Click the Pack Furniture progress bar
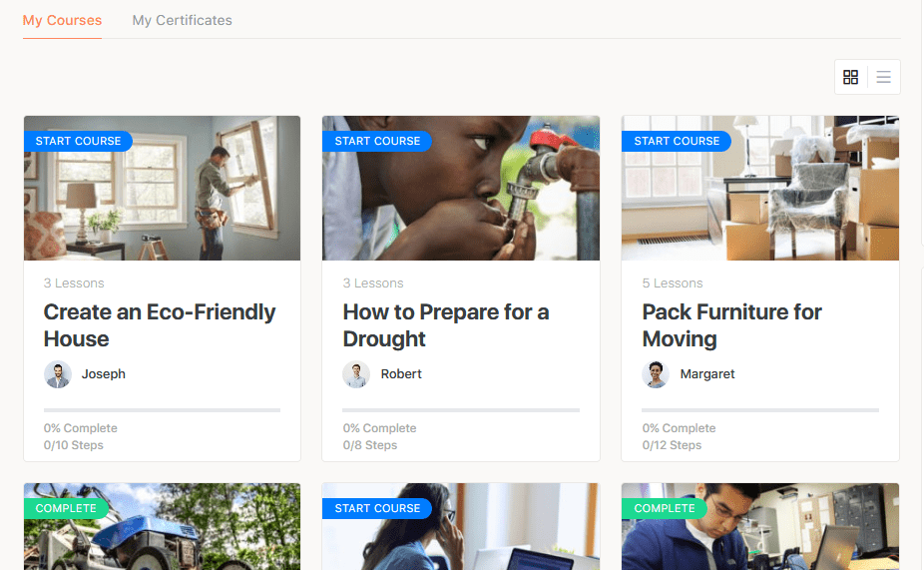 coord(760,410)
